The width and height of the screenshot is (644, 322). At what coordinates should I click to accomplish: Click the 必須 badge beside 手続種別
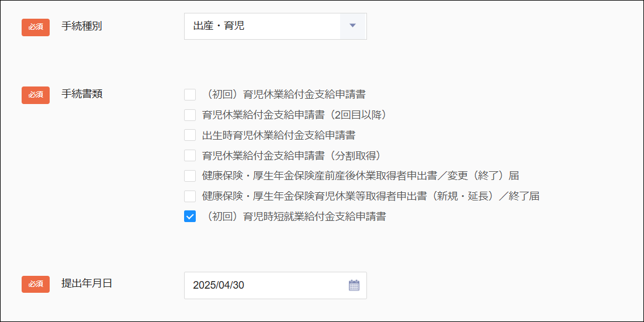pyautogui.click(x=36, y=27)
